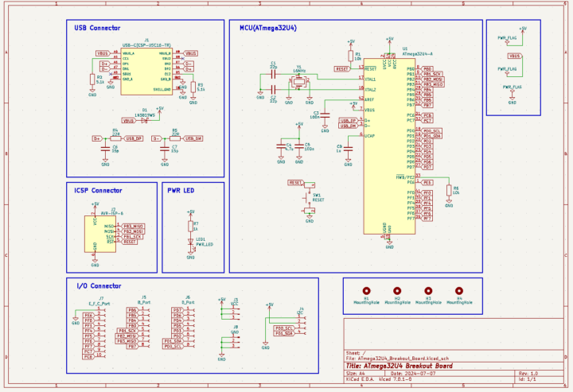
Task: Click the PWR LED section title
Action: click(181, 191)
